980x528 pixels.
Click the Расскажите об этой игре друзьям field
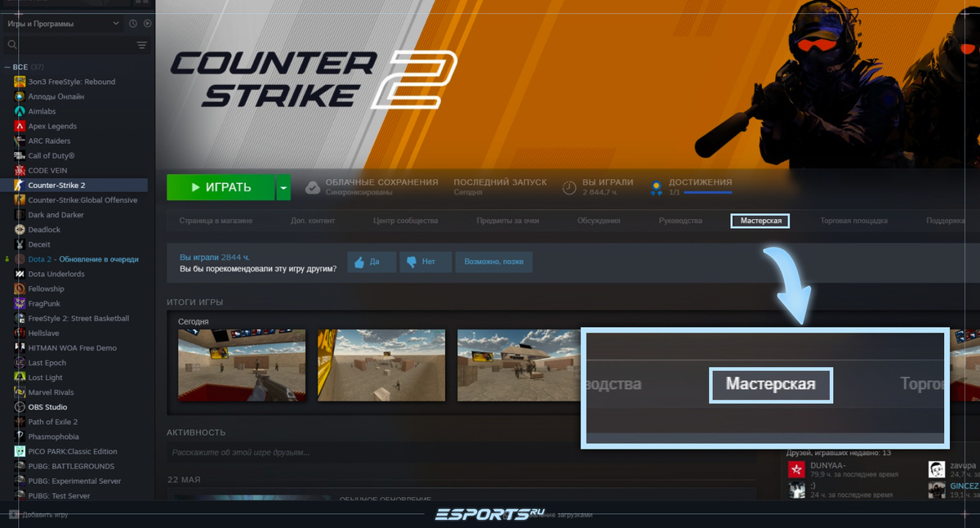(x=461, y=452)
